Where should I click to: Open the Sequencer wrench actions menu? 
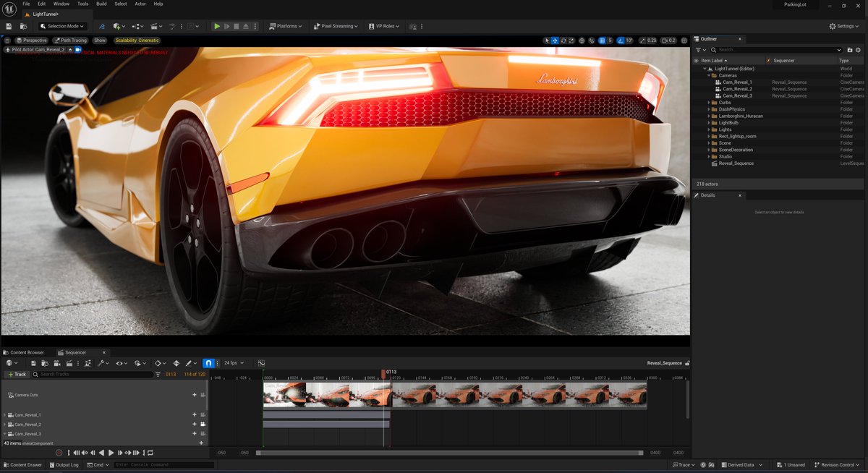coord(103,363)
